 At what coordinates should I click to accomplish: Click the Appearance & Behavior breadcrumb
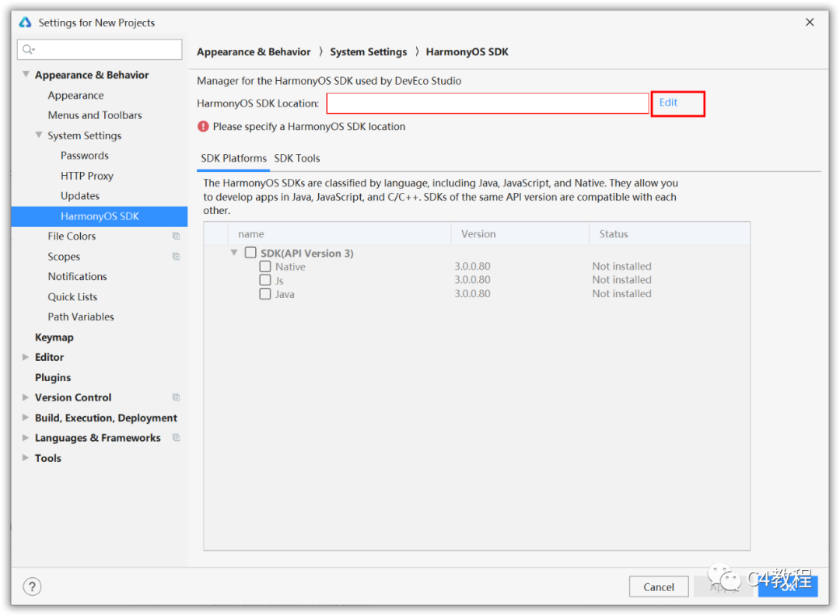point(254,52)
